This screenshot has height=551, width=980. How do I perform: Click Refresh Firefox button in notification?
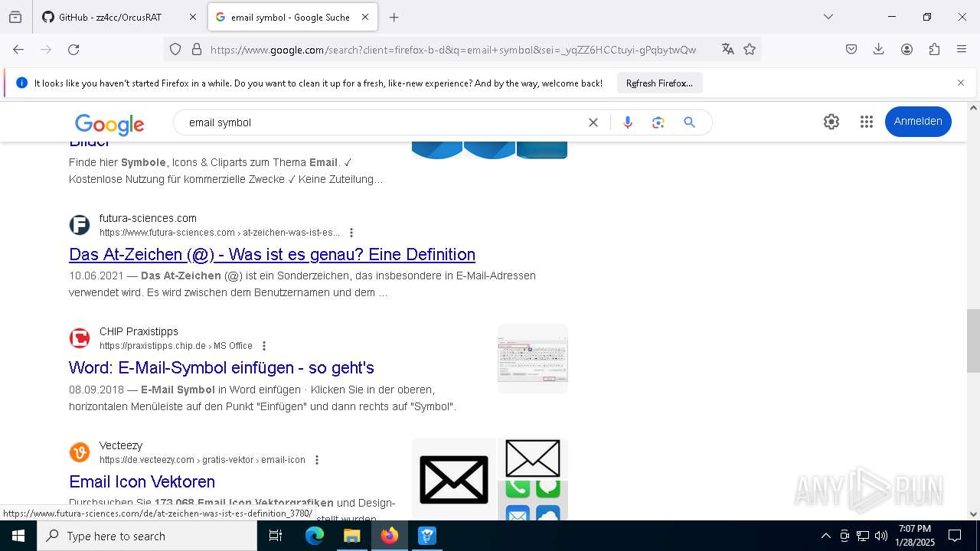pyautogui.click(x=659, y=83)
